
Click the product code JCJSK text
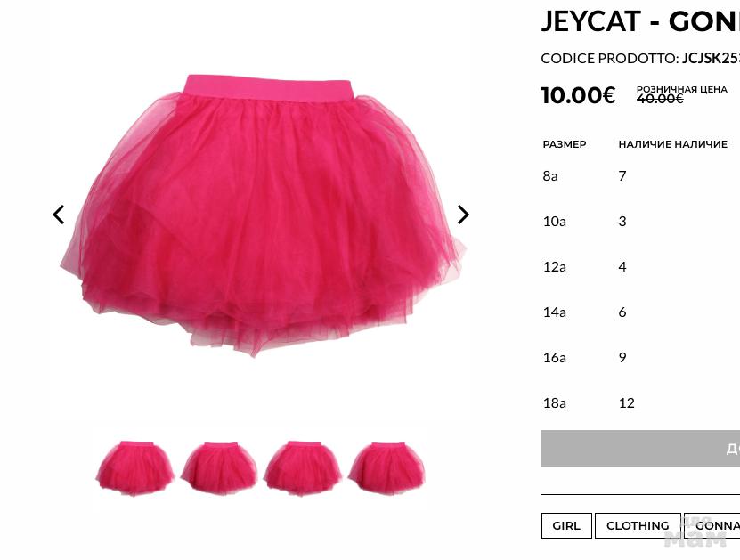point(711,58)
